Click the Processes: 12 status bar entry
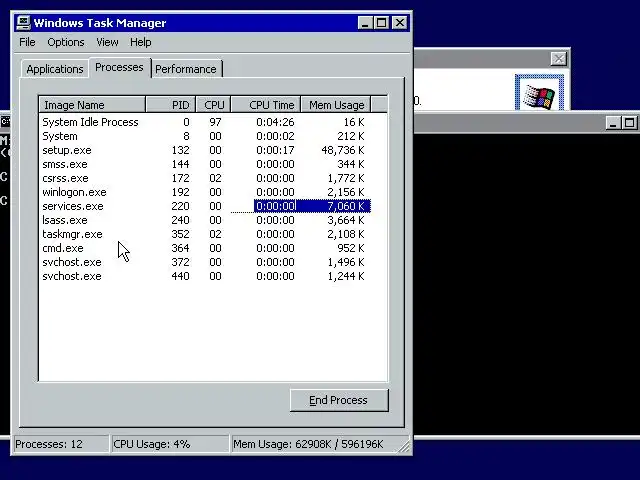The image size is (640, 480). (x=61, y=444)
